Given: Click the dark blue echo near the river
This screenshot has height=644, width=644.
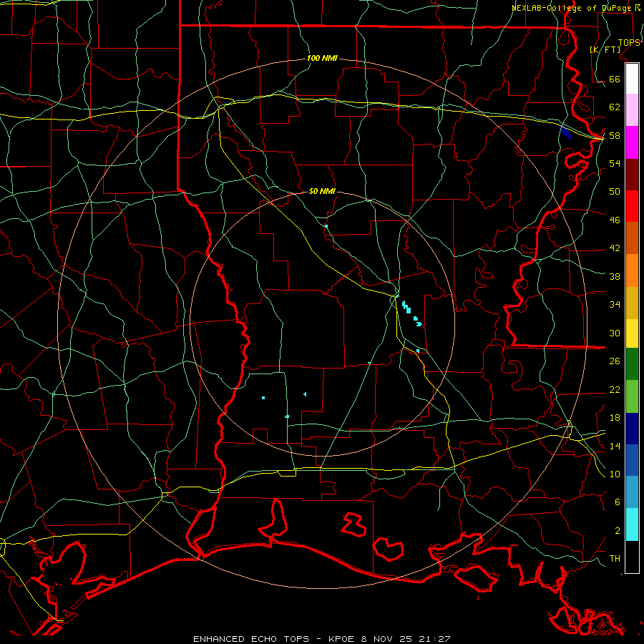Looking at the screenshot, I should point(566,132).
